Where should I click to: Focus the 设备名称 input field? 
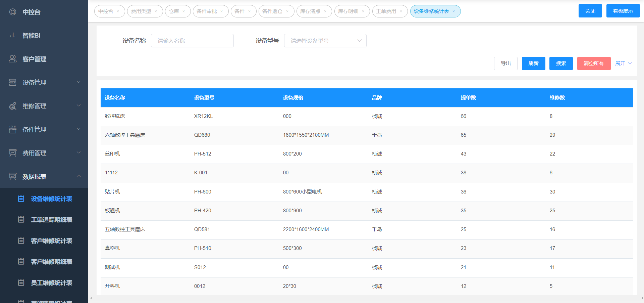[x=192, y=41]
